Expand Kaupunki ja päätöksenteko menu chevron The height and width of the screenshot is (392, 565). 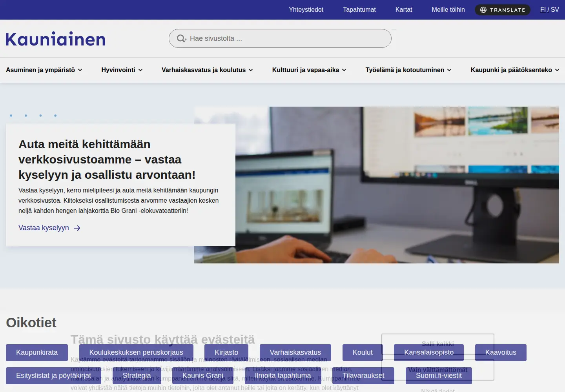557,70
